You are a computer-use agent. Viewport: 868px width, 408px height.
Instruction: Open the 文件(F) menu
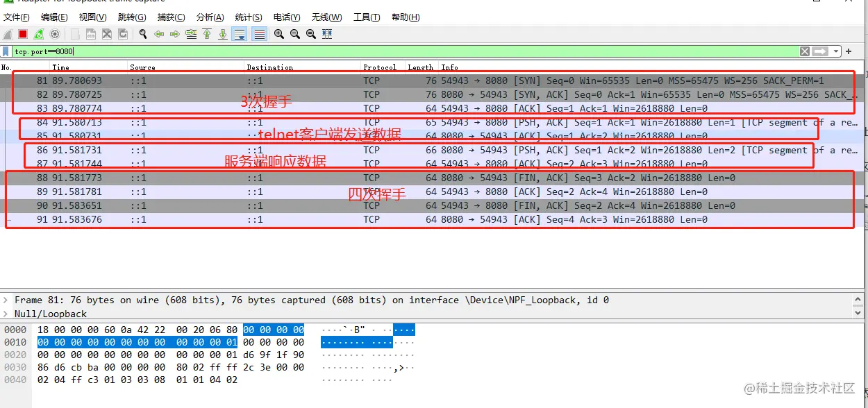tap(17, 17)
